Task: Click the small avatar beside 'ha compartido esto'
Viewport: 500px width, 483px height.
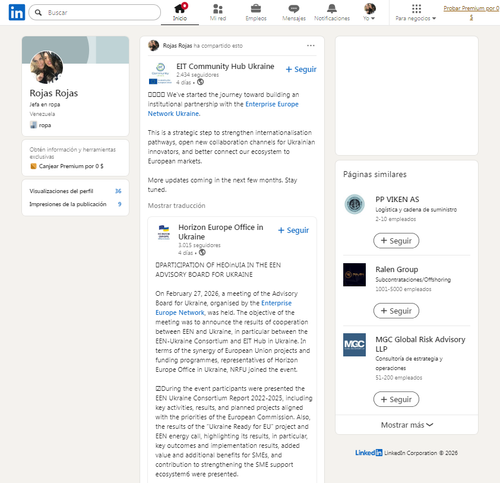Action: point(153,46)
